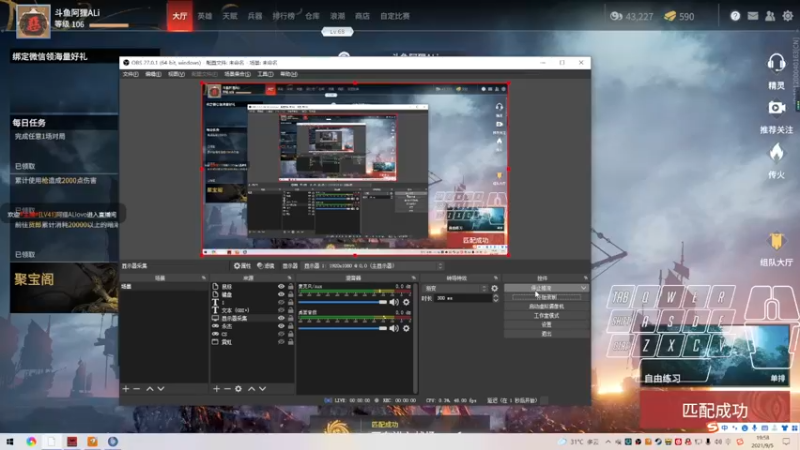Open the OBS 文件 menu
This screenshot has height=450, width=800.
(x=130, y=74)
